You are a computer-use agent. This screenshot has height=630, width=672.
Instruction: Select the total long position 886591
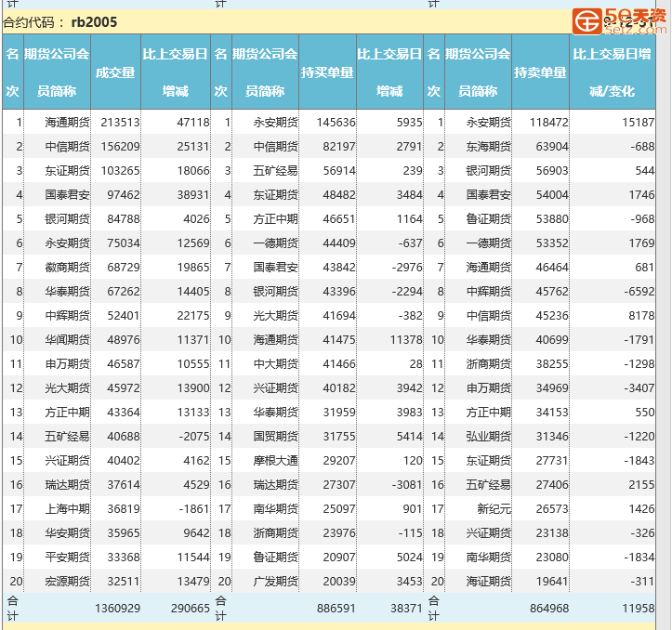(x=336, y=608)
